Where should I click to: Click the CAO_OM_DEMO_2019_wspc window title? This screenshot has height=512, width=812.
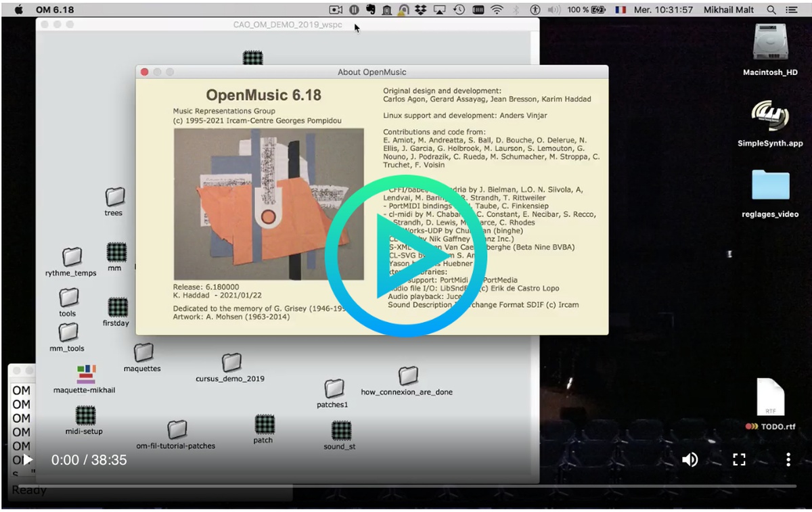288,25
